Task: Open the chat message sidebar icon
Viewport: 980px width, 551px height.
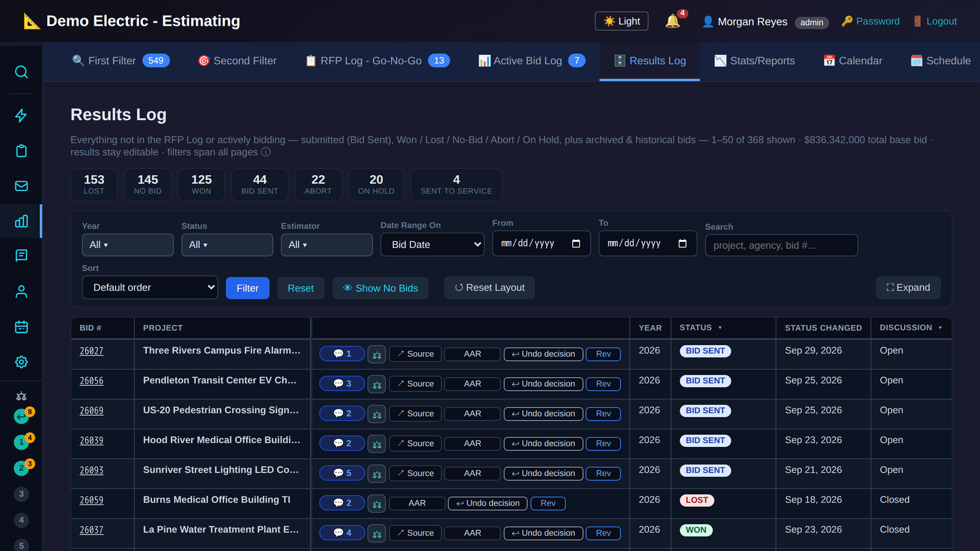Action: point(21,255)
